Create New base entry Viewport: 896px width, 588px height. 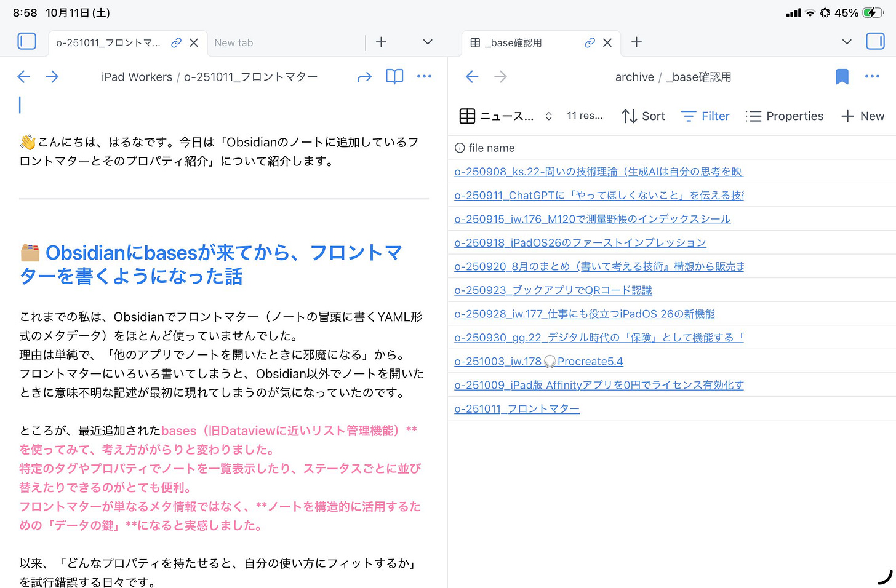863,116
